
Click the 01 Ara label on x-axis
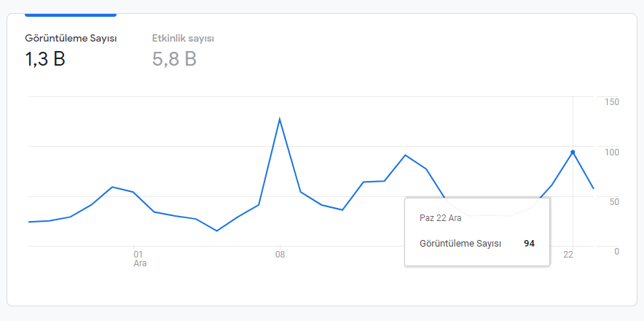pyautogui.click(x=140, y=258)
